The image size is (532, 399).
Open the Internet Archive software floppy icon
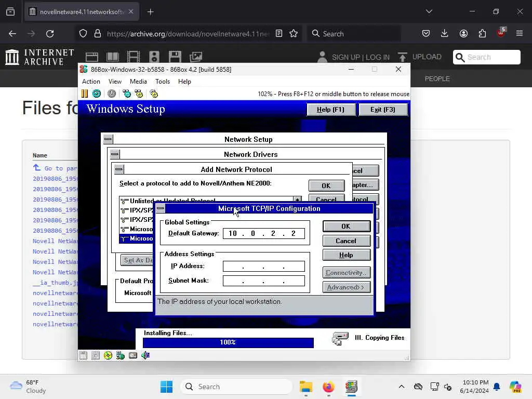(x=175, y=57)
